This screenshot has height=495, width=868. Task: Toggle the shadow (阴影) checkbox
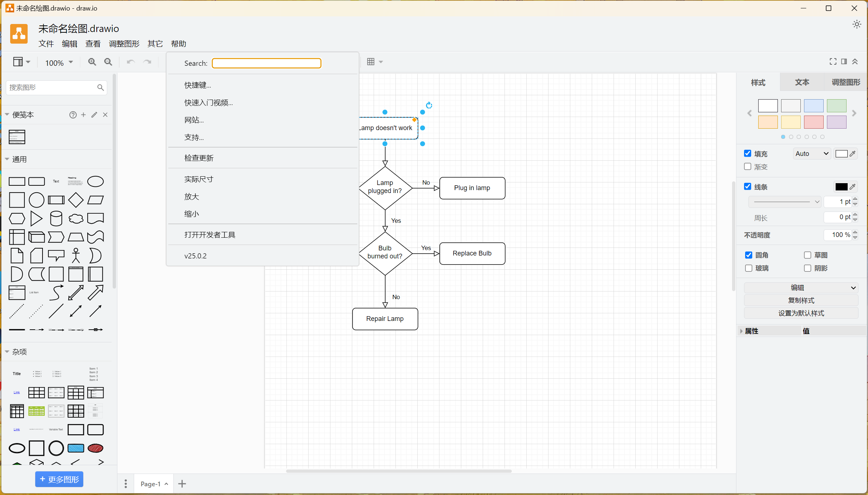(807, 268)
